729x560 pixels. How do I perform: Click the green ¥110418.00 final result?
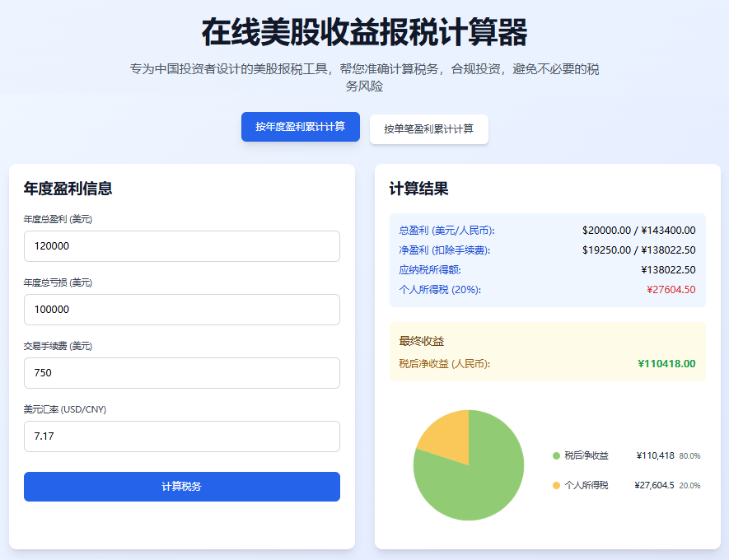coord(666,363)
